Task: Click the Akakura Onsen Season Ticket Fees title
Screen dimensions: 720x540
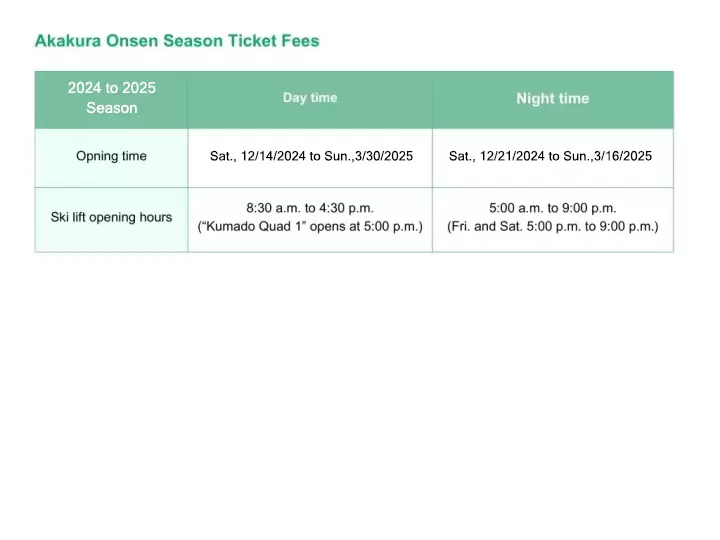Action: [x=177, y=41]
